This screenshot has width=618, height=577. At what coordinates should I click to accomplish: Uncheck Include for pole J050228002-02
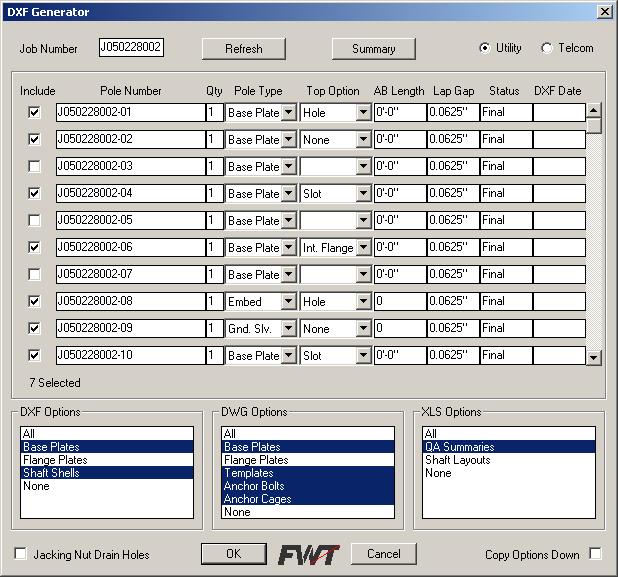click(x=34, y=139)
